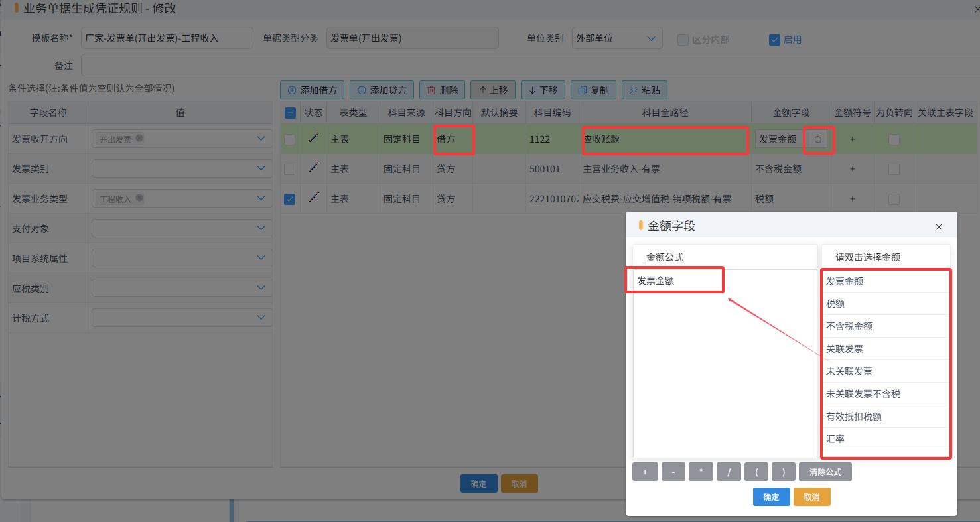Select 有效抵扣税额 in the amount list
This screenshot has height=522, width=980.
click(x=885, y=417)
